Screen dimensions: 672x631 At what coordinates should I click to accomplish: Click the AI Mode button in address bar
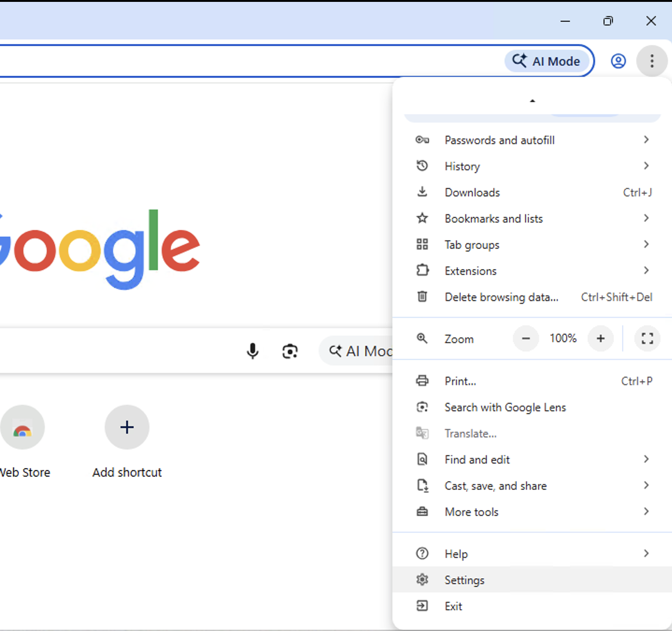coord(546,61)
